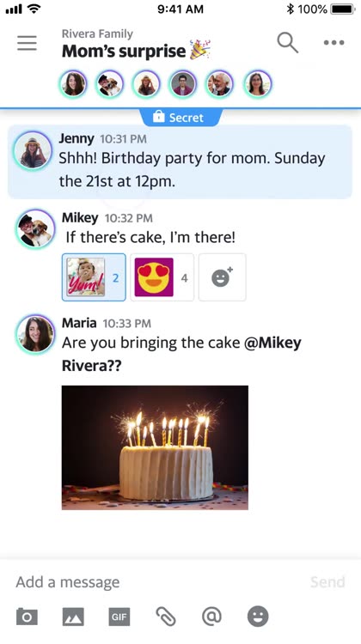The width and height of the screenshot is (361, 644).
Task: Tap the Send button
Action: click(327, 581)
